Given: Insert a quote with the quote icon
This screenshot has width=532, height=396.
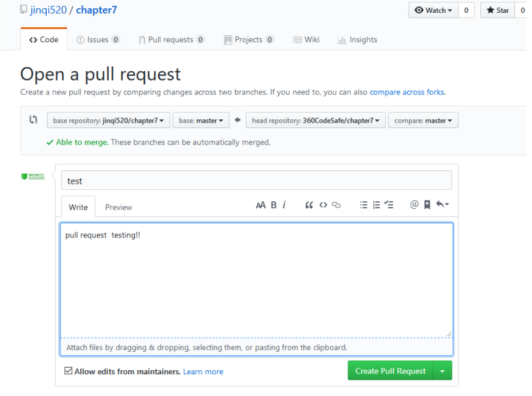Looking at the screenshot, I should [309, 205].
